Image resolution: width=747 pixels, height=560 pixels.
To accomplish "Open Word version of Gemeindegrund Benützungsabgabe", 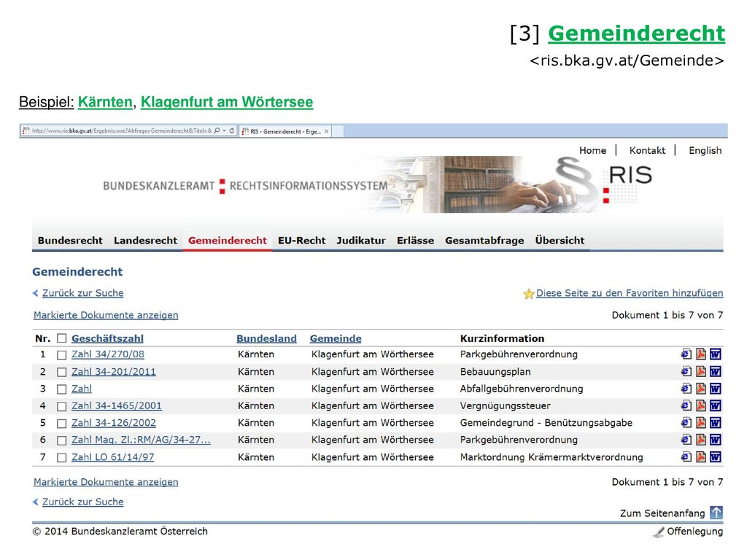I will (716, 422).
